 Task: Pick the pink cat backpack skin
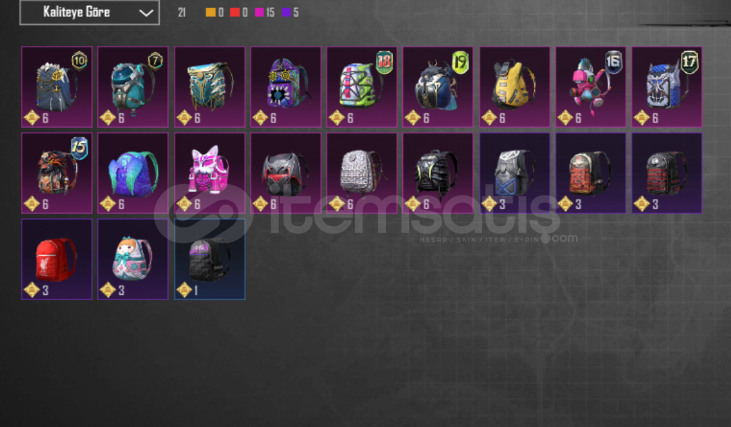(x=210, y=173)
